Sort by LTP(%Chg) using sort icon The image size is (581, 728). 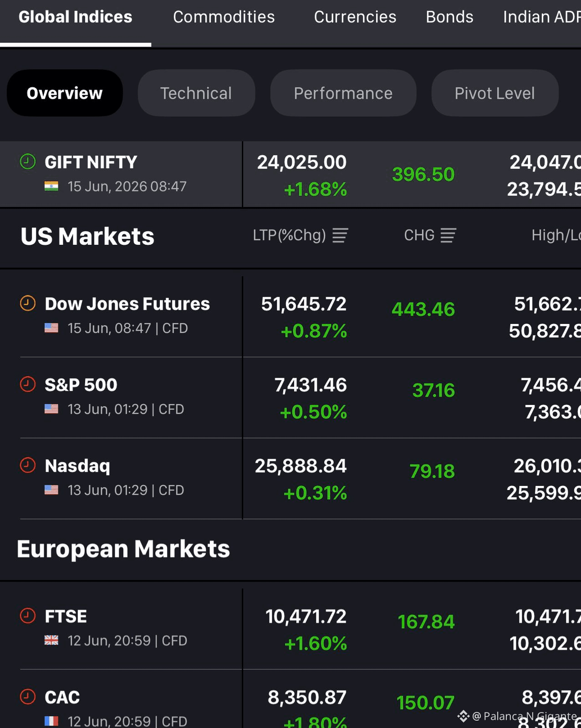coord(340,235)
